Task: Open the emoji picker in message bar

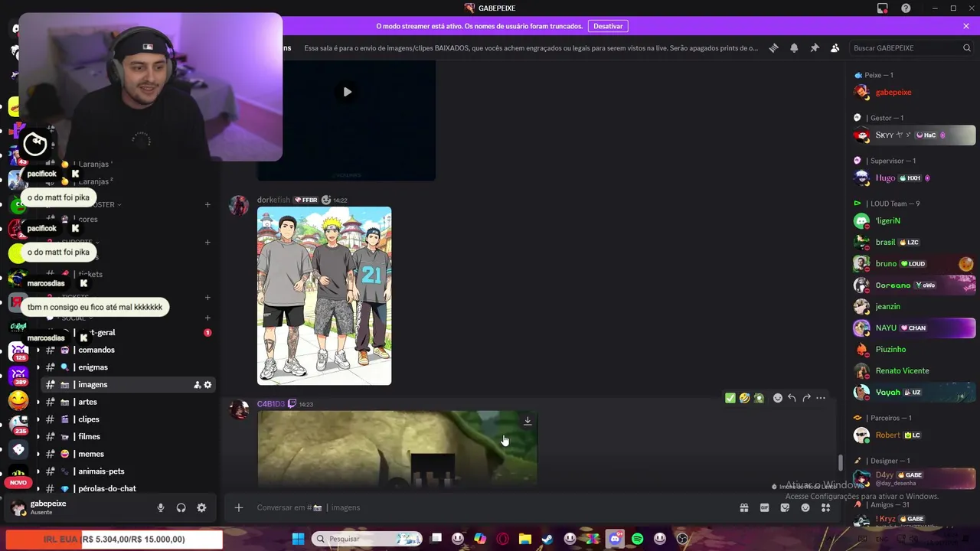Action: point(805,507)
